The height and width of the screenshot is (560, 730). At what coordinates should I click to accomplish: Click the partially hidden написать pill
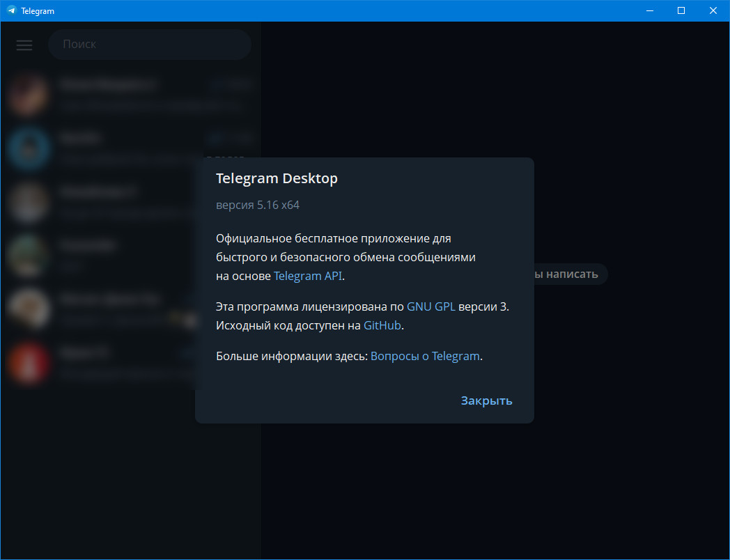coord(571,274)
